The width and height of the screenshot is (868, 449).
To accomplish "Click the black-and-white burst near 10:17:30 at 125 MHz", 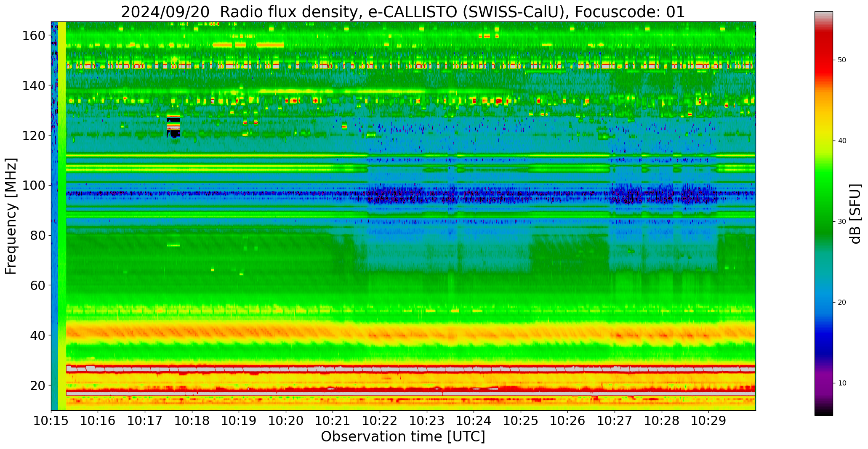I will pyautogui.click(x=173, y=126).
